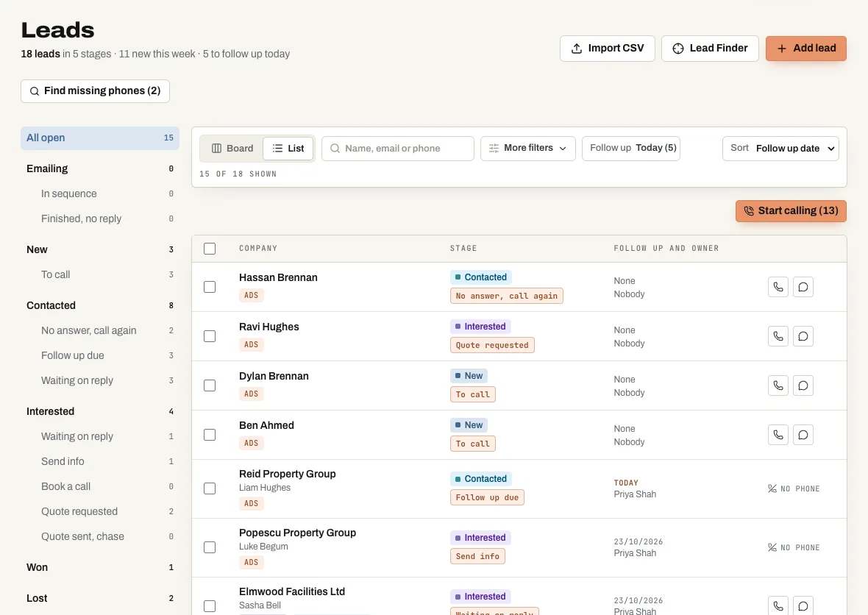Check the Dylan Brennan row checkbox
The width and height of the screenshot is (868, 615).
(x=209, y=385)
